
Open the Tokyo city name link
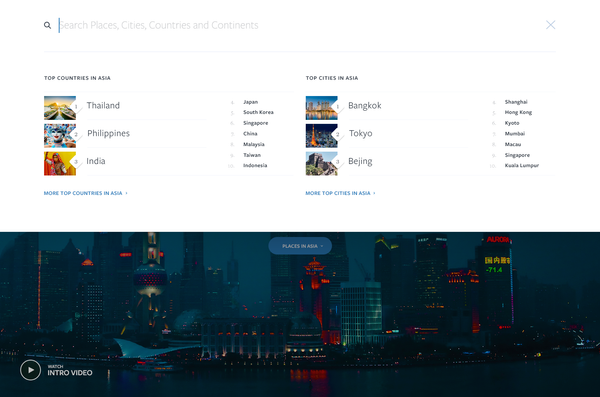(360, 133)
